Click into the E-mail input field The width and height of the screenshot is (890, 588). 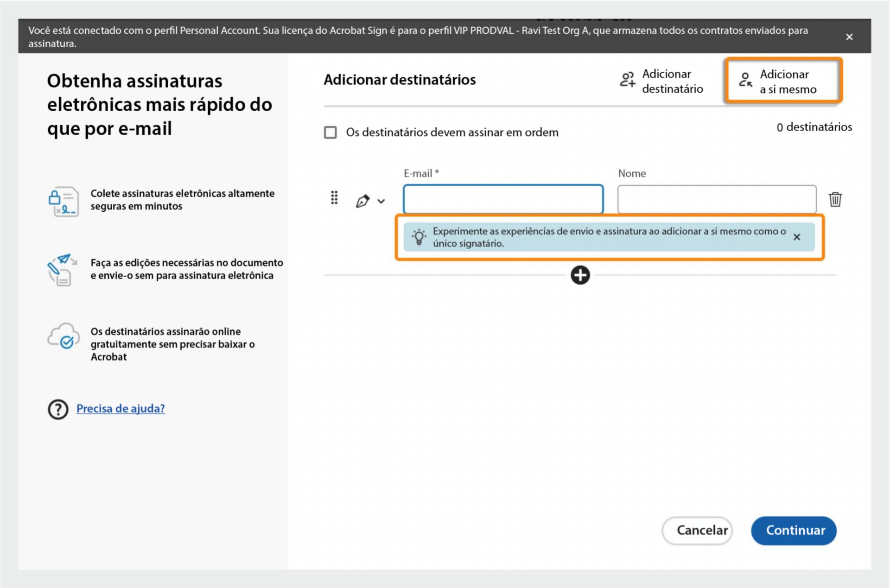[x=503, y=199]
